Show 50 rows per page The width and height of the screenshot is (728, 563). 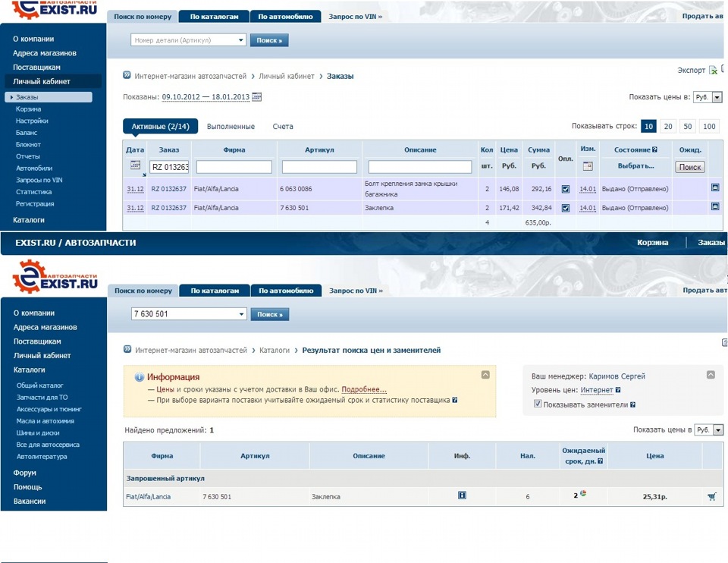point(688,127)
